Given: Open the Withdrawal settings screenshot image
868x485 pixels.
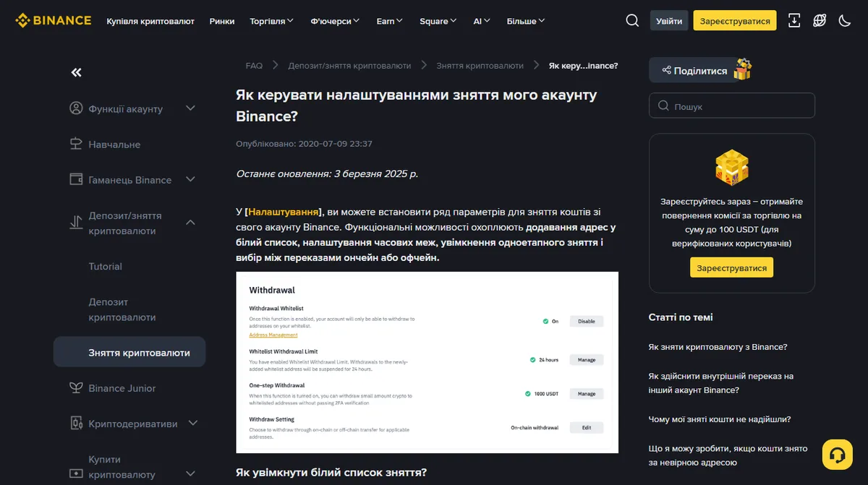Looking at the screenshot, I should (x=427, y=362).
